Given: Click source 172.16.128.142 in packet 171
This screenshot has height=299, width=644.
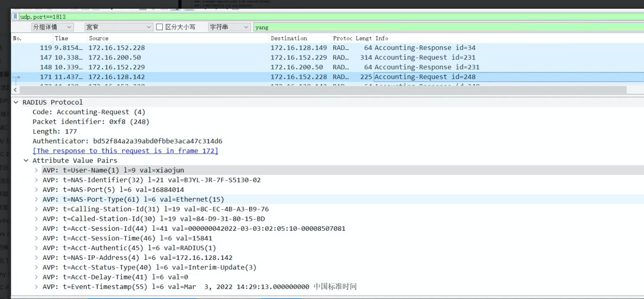Looking at the screenshot, I should [x=116, y=77].
